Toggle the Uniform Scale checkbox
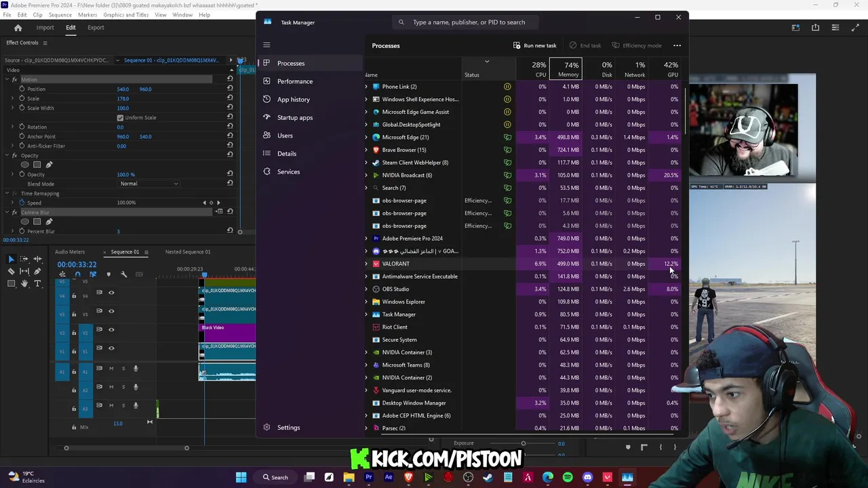This screenshot has height=488, width=868. point(120,117)
